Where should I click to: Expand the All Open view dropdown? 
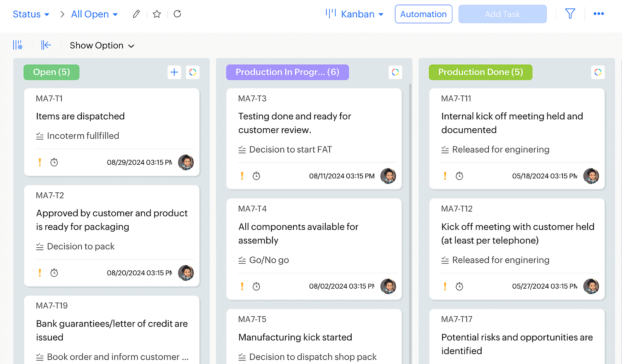click(x=94, y=14)
